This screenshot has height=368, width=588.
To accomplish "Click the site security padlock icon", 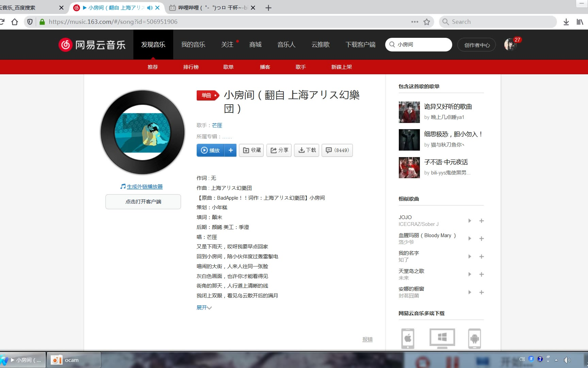I will (x=42, y=22).
